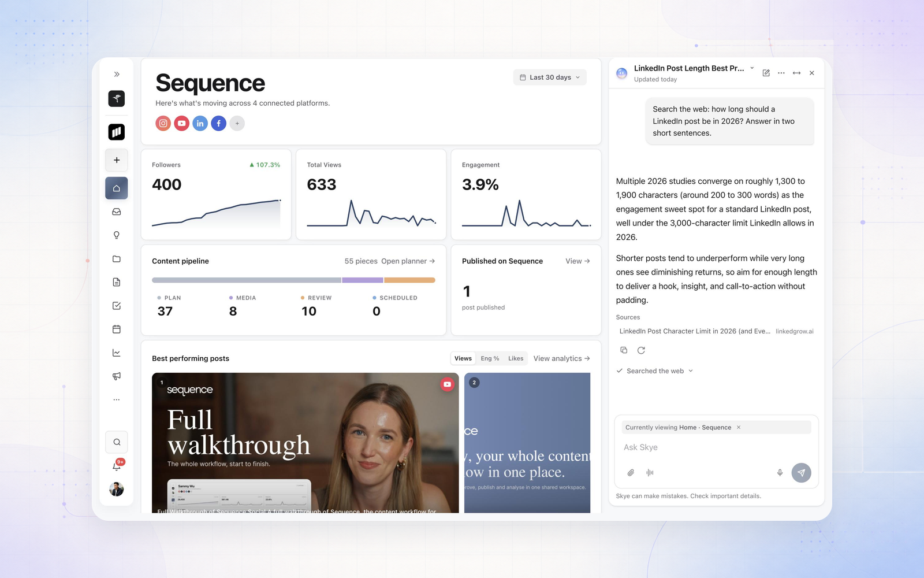Open the megaphone campaigns icon
Image resolution: width=924 pixels, height=578 pixels.
117,376
